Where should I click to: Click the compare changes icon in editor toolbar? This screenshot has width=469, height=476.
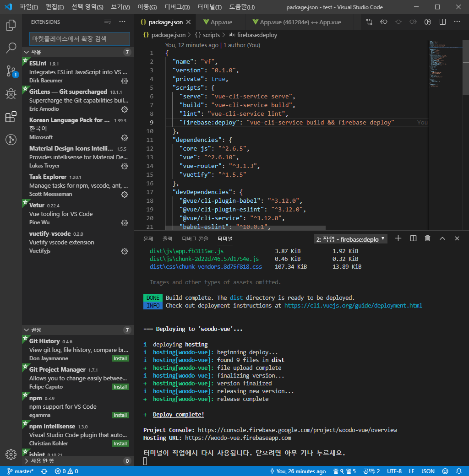click(x=369, y=22)
